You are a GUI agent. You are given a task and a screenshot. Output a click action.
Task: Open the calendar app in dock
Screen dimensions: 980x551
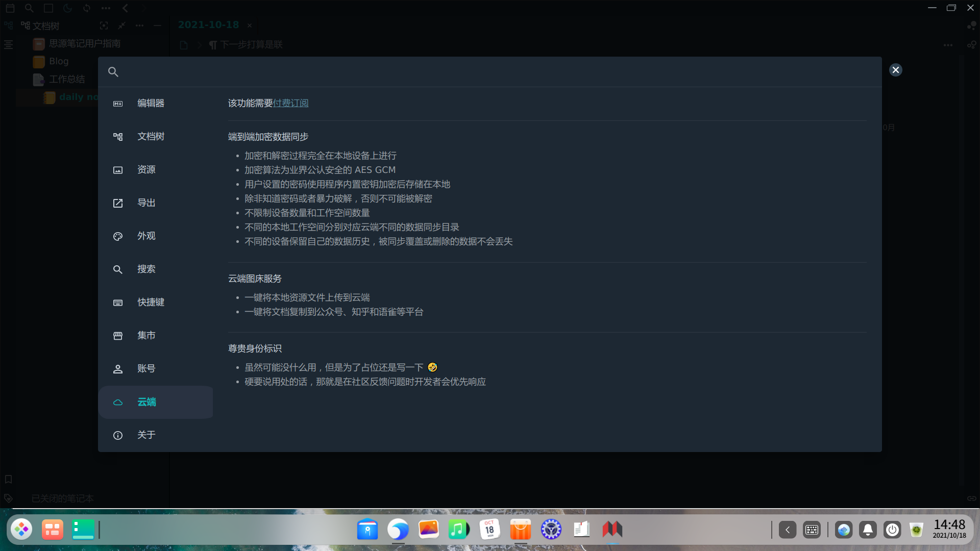(489, 529)
